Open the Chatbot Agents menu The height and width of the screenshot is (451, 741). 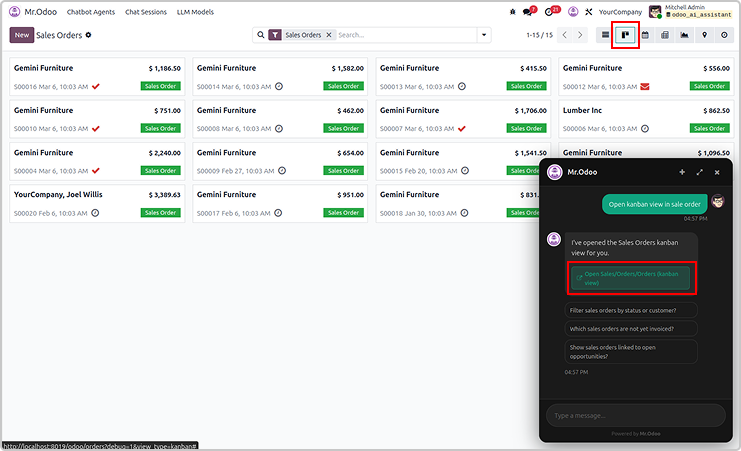90,12
